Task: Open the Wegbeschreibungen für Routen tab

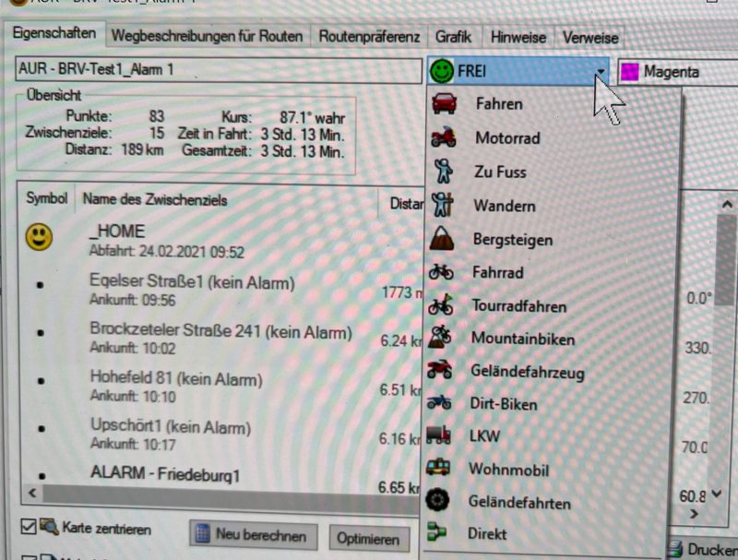Action: [207, 37]
